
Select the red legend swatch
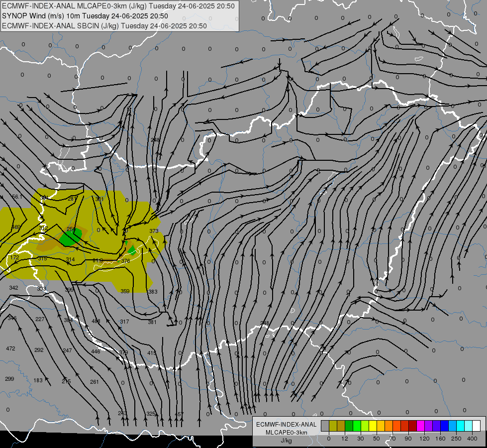click(405, 426)
